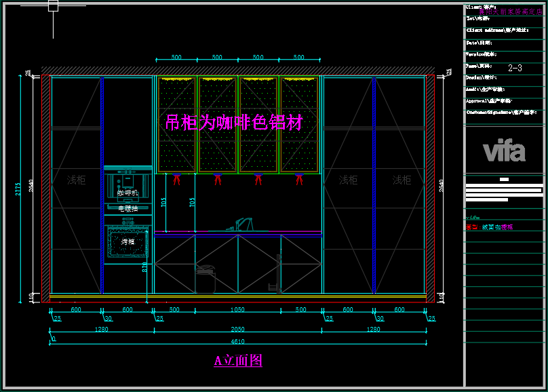The image size is (548, 392).
Task: Select the 4610 overall width dimension
Action: tap(237, 341)
